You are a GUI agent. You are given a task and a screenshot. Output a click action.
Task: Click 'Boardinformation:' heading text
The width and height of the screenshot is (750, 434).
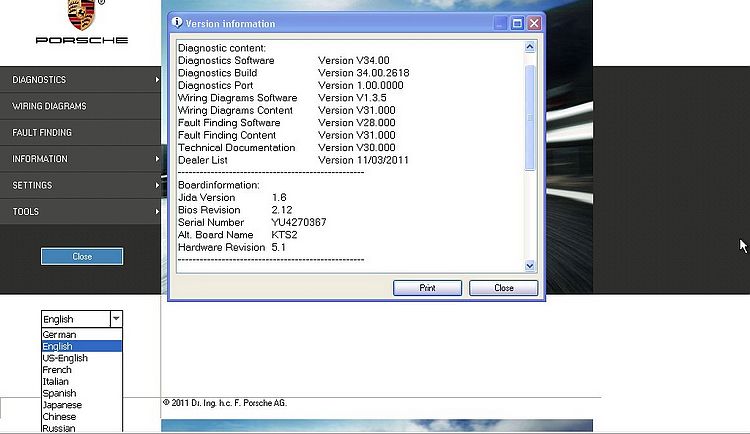tap(219, 185)
